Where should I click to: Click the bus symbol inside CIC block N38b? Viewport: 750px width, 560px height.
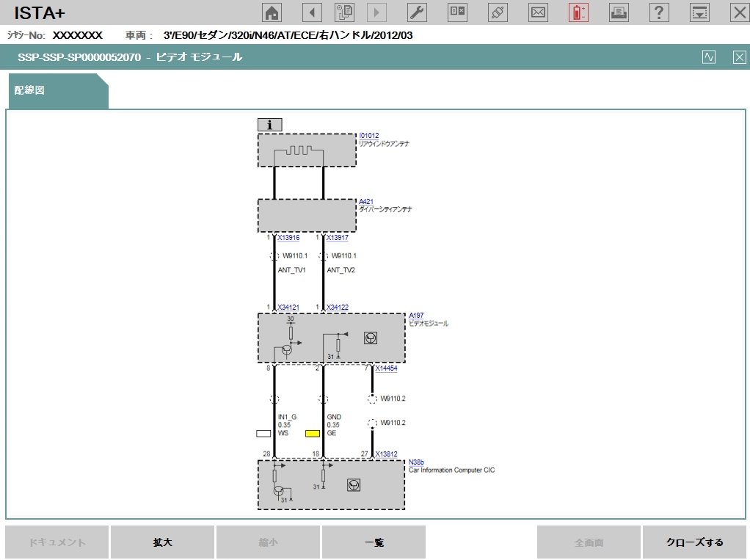tap(354, 485)
